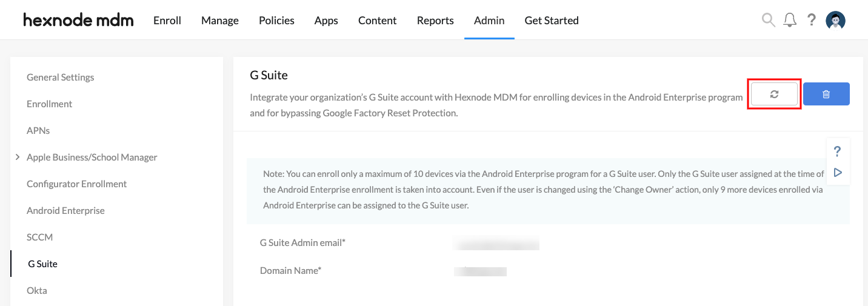Click the G Suite sync refresh icon button
This screenshot has width=868, height=306.
(x=774, y=94)
